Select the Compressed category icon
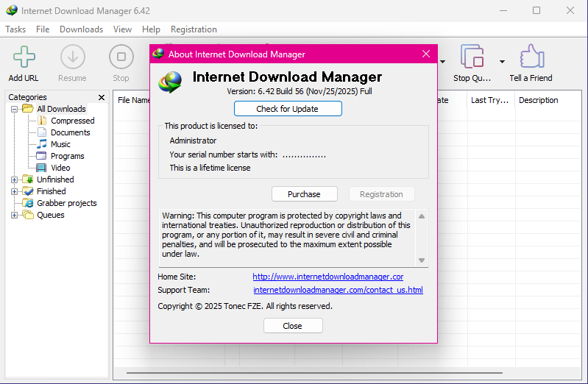 pyautogui.click(x=42, y=121)
